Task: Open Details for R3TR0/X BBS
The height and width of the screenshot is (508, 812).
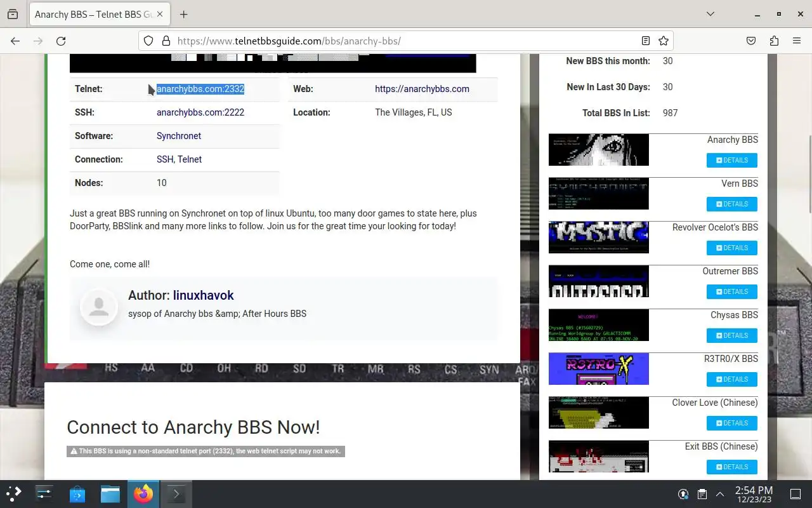Action: 732,379
